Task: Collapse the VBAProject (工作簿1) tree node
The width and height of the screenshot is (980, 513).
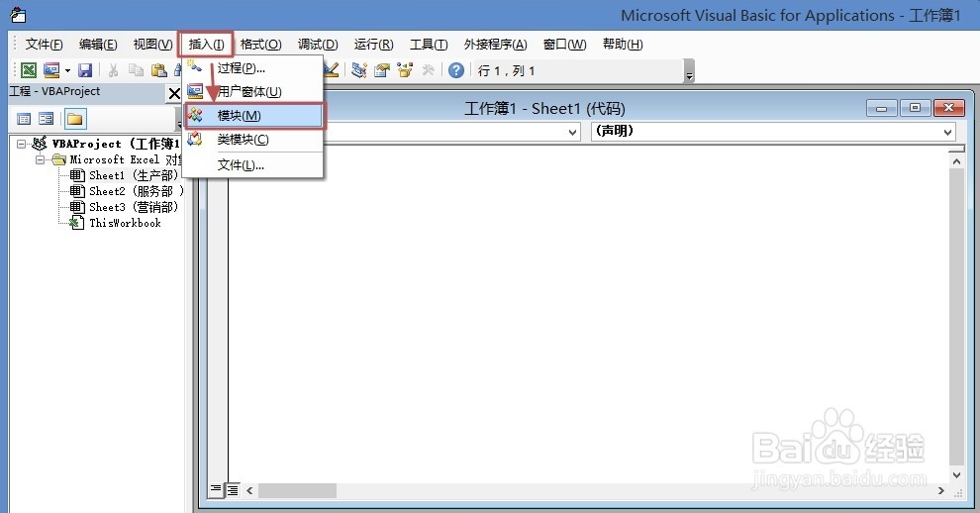Action: [x=21, y=144]
